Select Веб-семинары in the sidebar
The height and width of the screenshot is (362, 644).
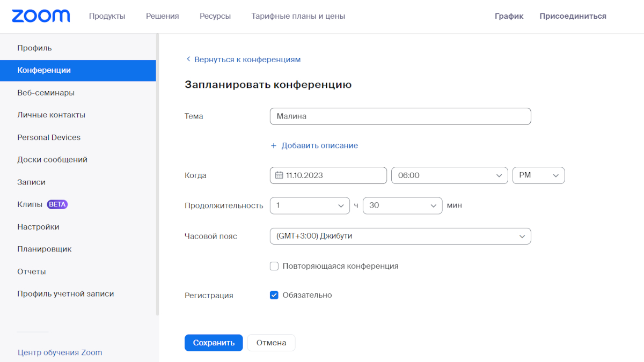tap(45, 92)
